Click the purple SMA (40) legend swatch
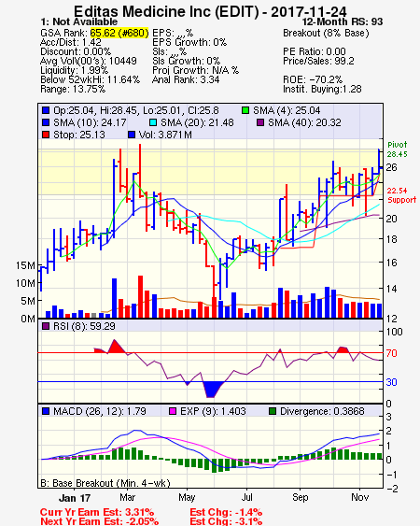This screenshot has width=420, height=526. coord(260,122)
